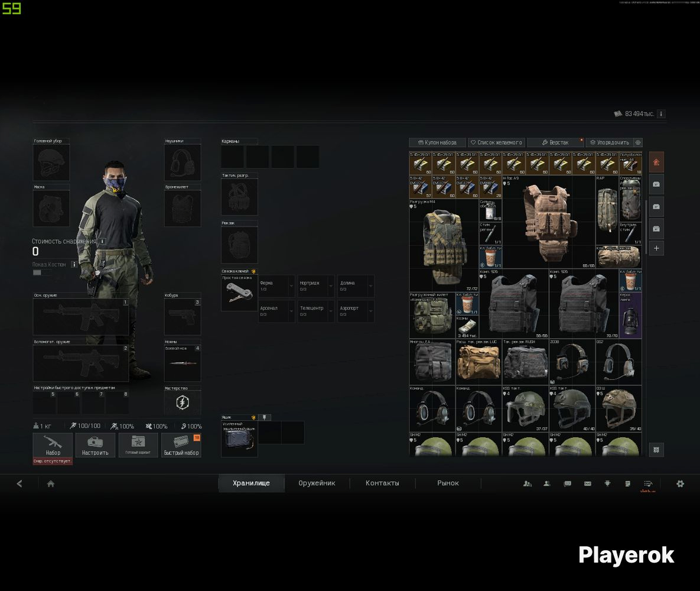Select the 5.8×42 ammo box with 57 rounds

pyautogui.click(x=421, y=187)
